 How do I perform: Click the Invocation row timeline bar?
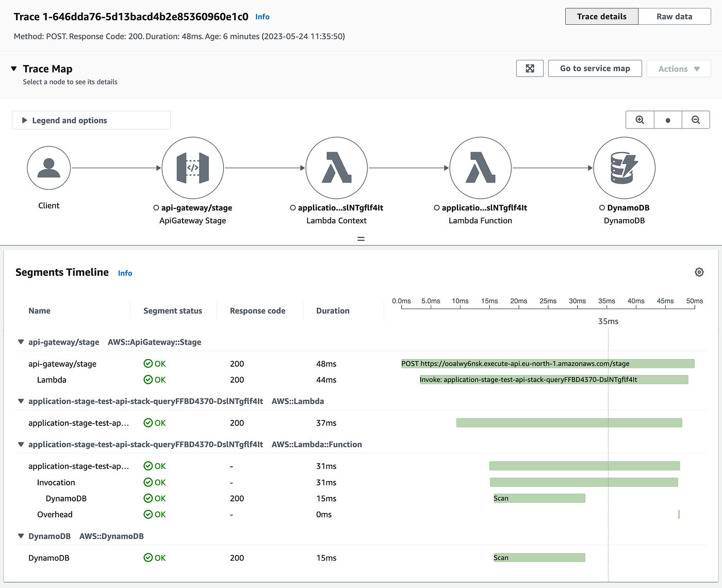pos(584,482)
